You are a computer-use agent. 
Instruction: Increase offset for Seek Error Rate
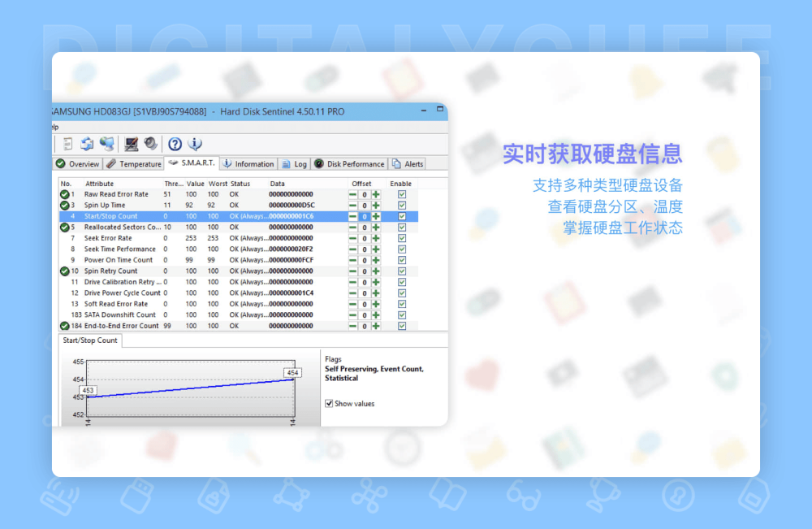(x=376, y=238)
